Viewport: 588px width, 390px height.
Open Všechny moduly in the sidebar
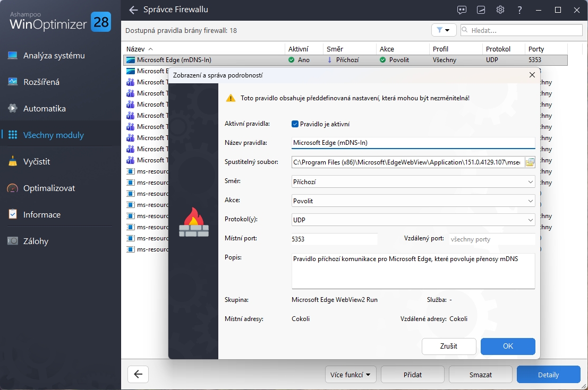53,135
